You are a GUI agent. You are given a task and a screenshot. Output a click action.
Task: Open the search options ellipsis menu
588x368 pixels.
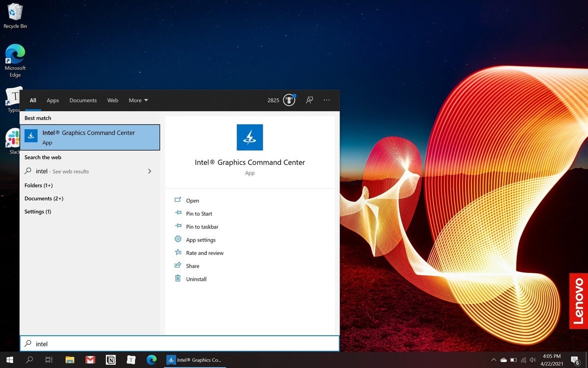pyautogui.click(x=327, y=100)
